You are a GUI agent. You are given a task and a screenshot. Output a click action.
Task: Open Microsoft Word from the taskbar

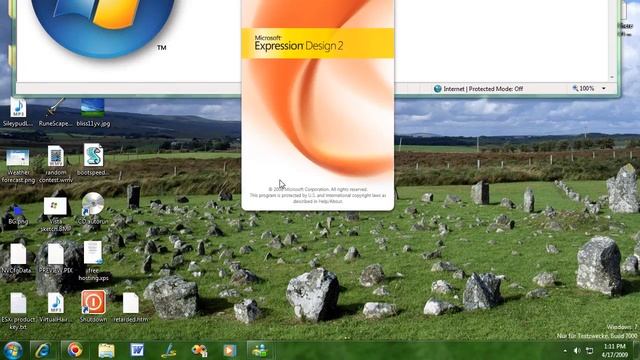coord(137,350)
